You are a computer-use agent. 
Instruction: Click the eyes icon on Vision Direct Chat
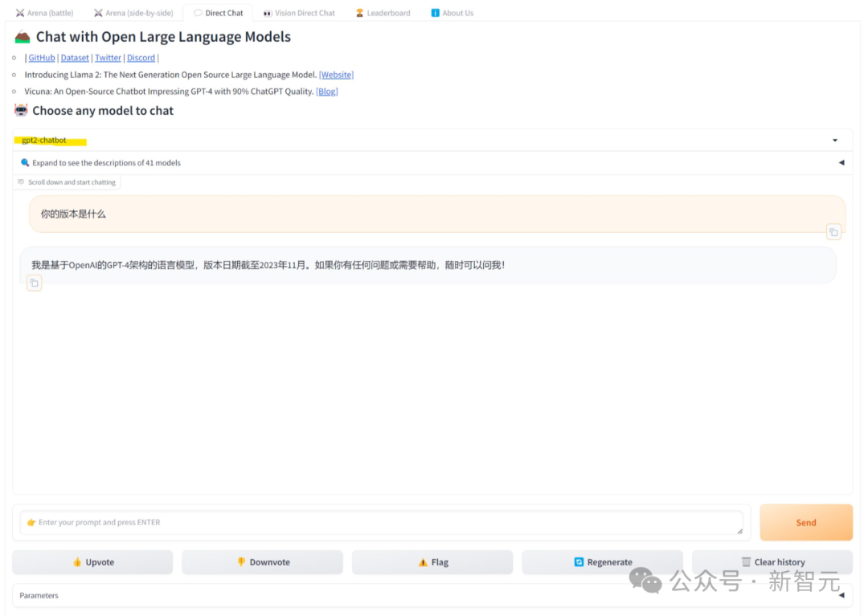pos(268,13)
